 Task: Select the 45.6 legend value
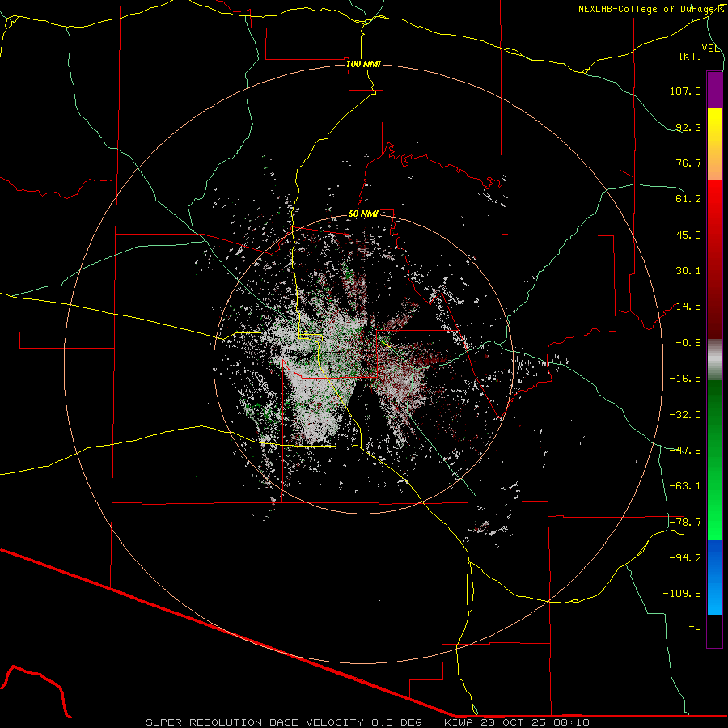pos(688,235)
